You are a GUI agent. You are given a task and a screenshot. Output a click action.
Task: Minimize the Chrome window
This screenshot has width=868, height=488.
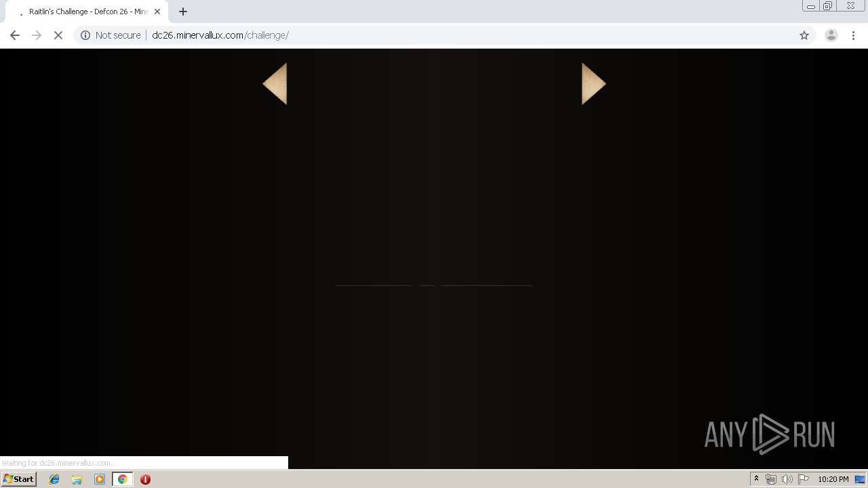tap(811, 6)
